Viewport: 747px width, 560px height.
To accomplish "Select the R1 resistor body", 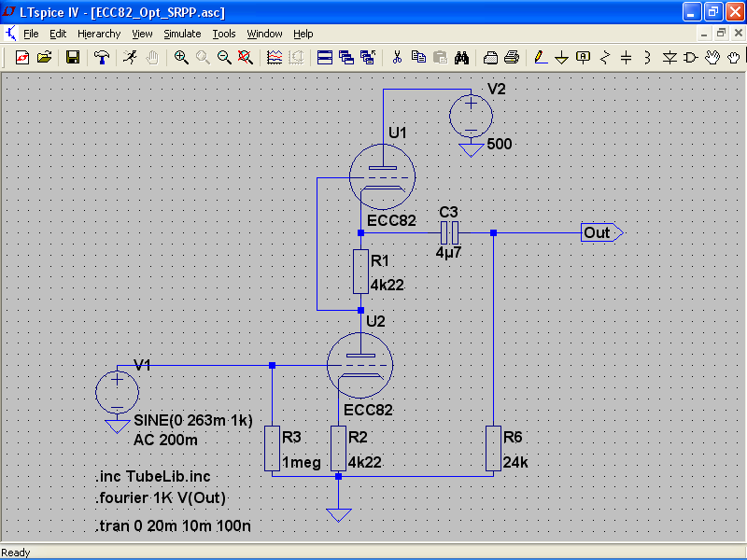I will (x=360, y=272).
